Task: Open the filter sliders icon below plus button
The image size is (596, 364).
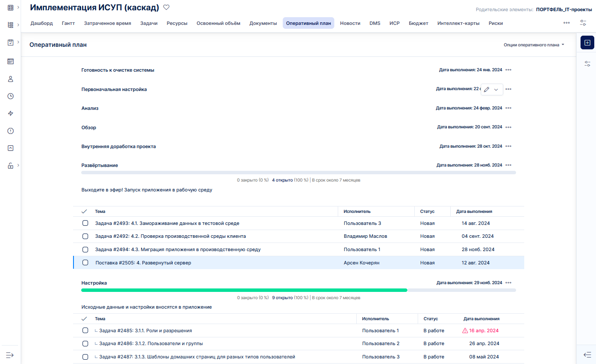Action: click(x=587, y=64)
